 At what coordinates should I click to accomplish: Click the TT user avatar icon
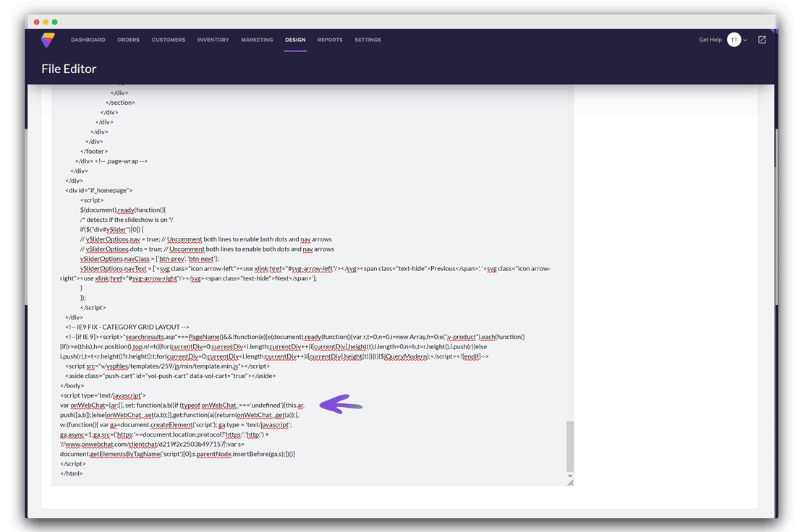734,40
